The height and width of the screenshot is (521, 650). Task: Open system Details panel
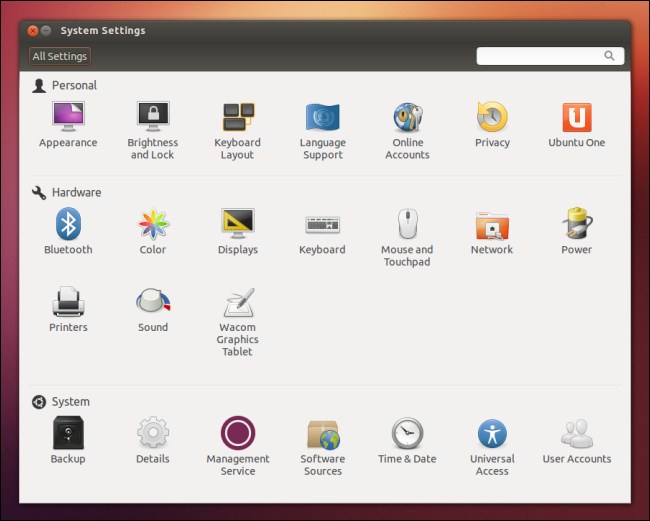pos(153,440)
